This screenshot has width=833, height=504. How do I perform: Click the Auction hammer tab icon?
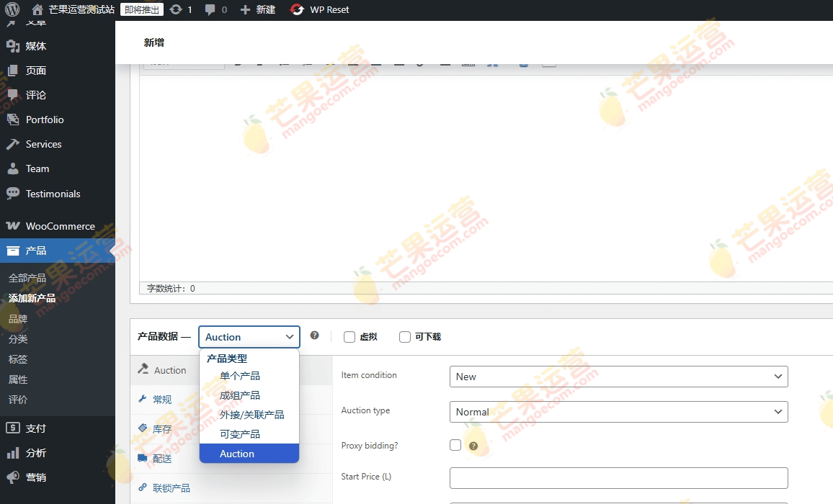click(x=143, y=369)
